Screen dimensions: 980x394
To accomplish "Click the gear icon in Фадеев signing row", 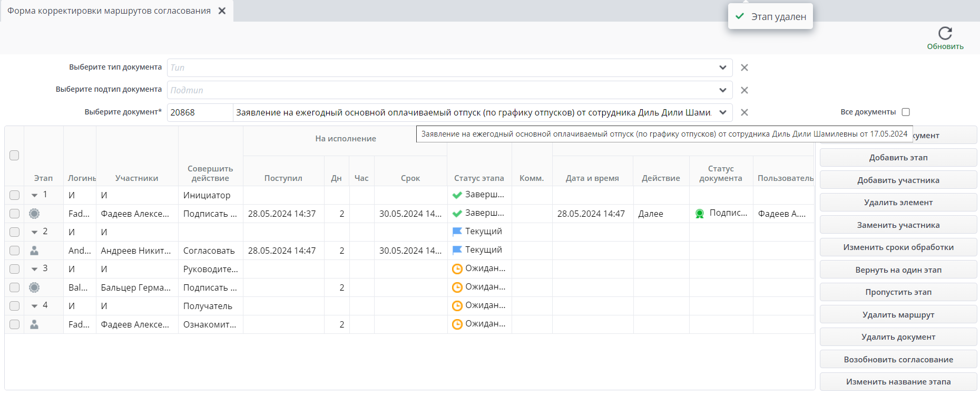I will (34, 214).
